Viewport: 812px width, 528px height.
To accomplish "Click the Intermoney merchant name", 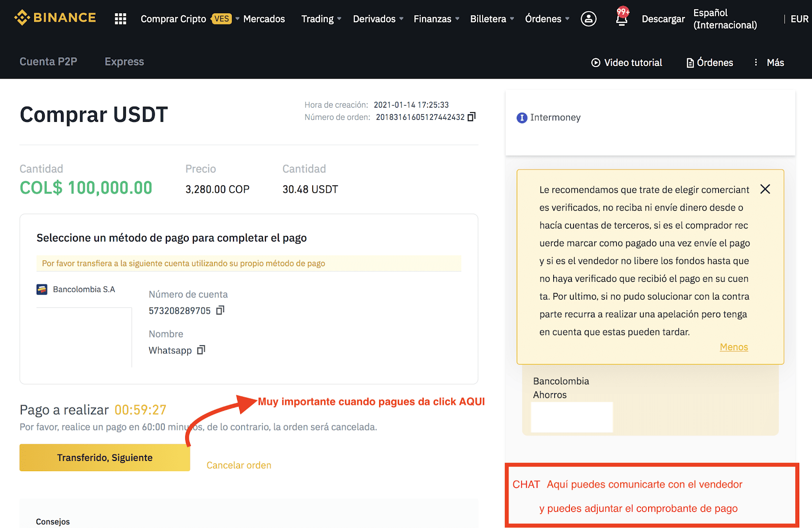I will (x=555, y=117).
